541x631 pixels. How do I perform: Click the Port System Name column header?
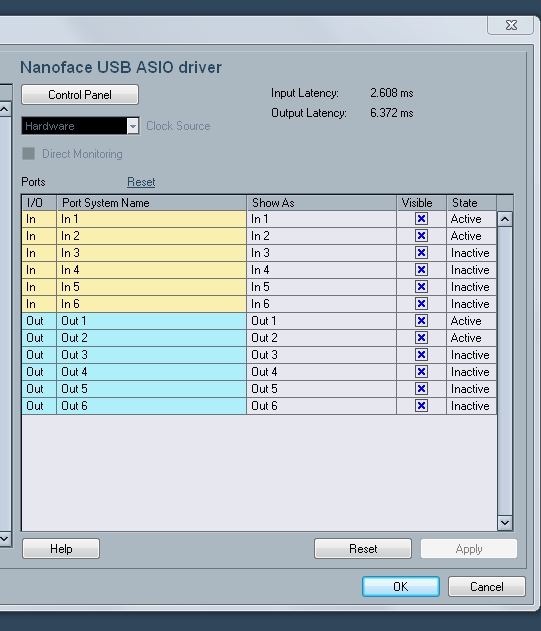click(x=151, y=203)
